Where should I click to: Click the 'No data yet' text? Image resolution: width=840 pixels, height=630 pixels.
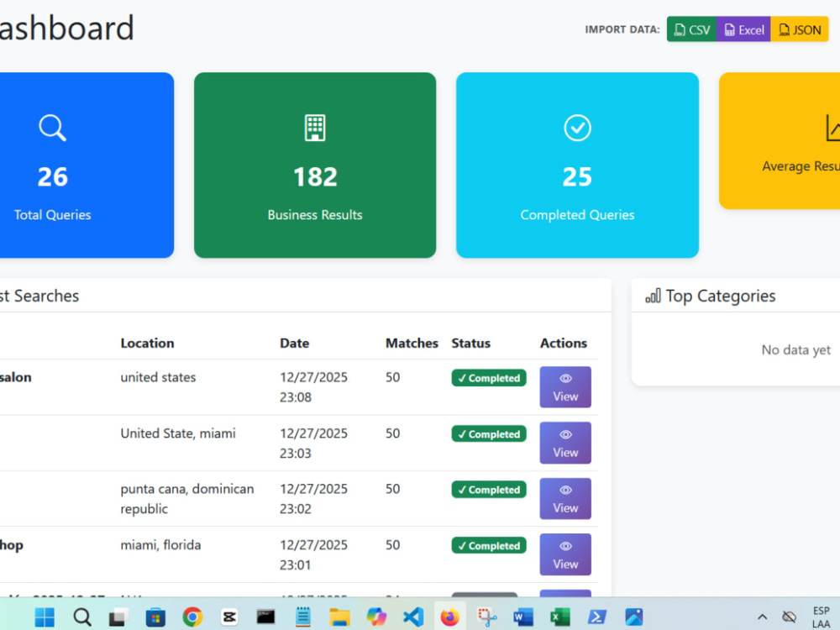[x=796, y=349]
